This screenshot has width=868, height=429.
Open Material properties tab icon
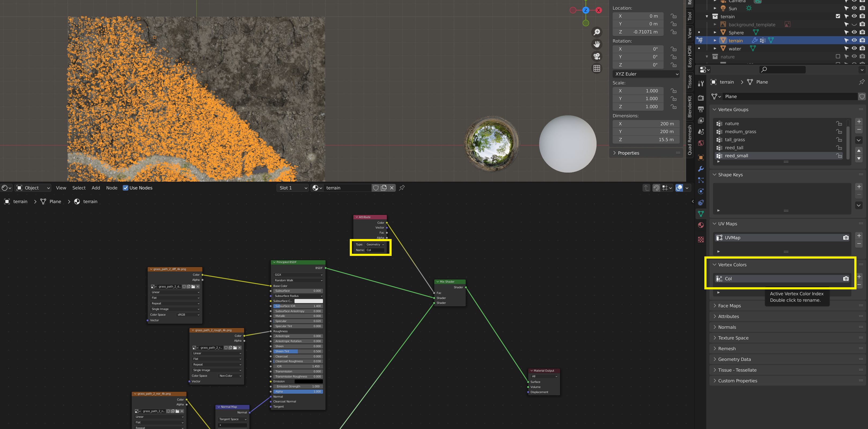[x=701, y=225]
